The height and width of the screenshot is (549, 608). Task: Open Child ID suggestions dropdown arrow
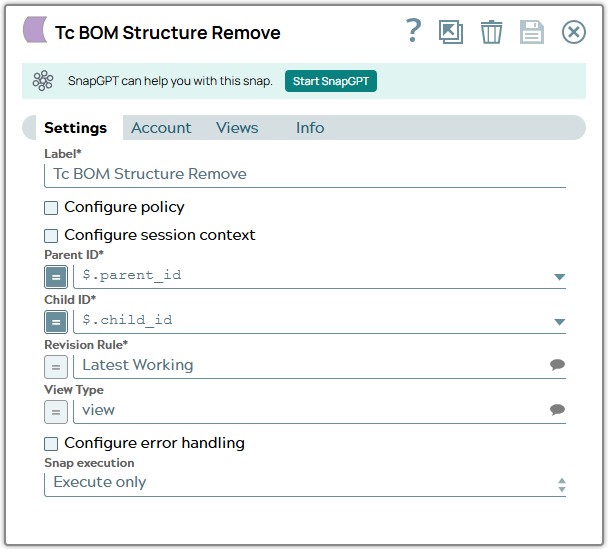pos(559,322)
